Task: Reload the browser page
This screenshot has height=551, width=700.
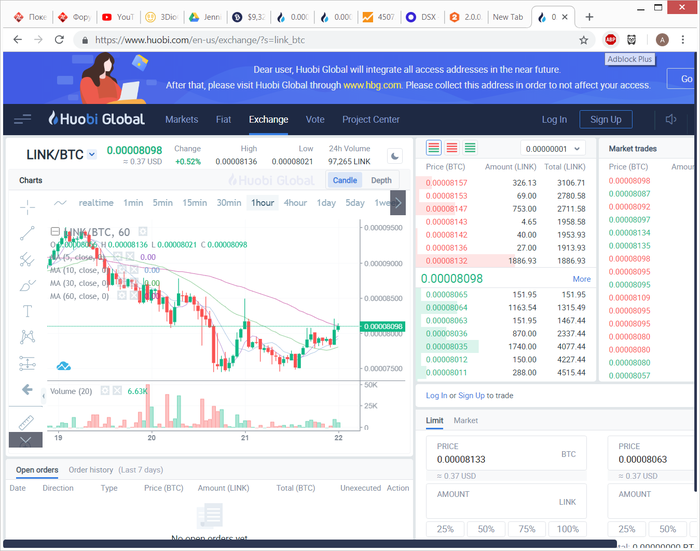Action: coord(59,40)
